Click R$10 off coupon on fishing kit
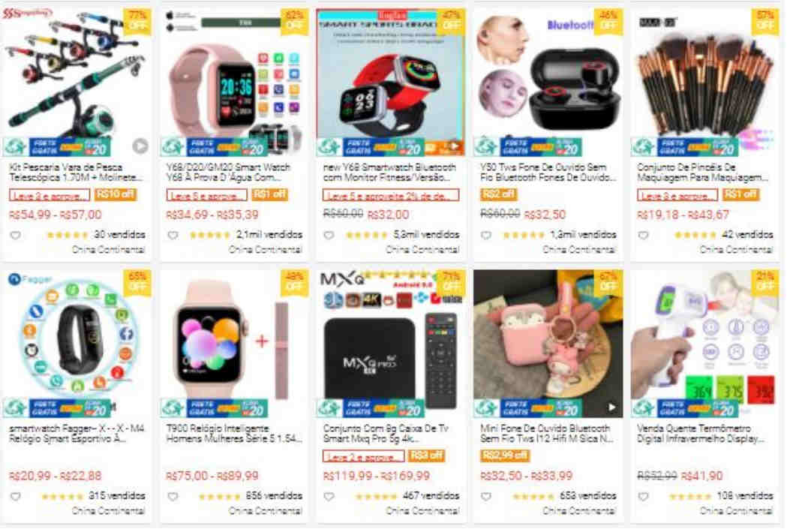The image size is (790, 532). [x=116, y=195]
